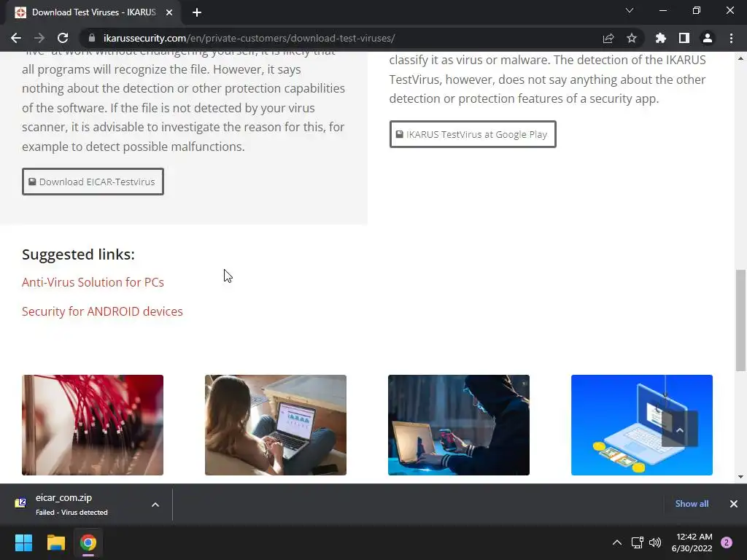Viewport: 747px width, 560px height.
Task: Open the Windows Start menu
Action: pyautogui.click(x=23, y=542)
